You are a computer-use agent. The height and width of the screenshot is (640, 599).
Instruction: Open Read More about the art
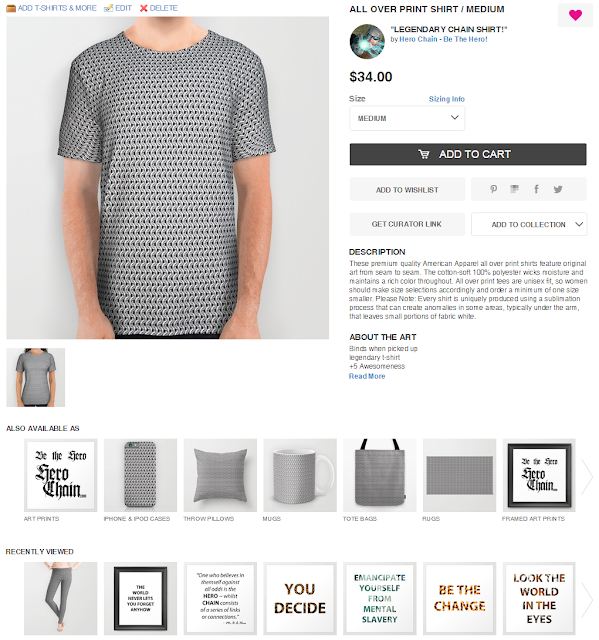(x=367, y=376)
